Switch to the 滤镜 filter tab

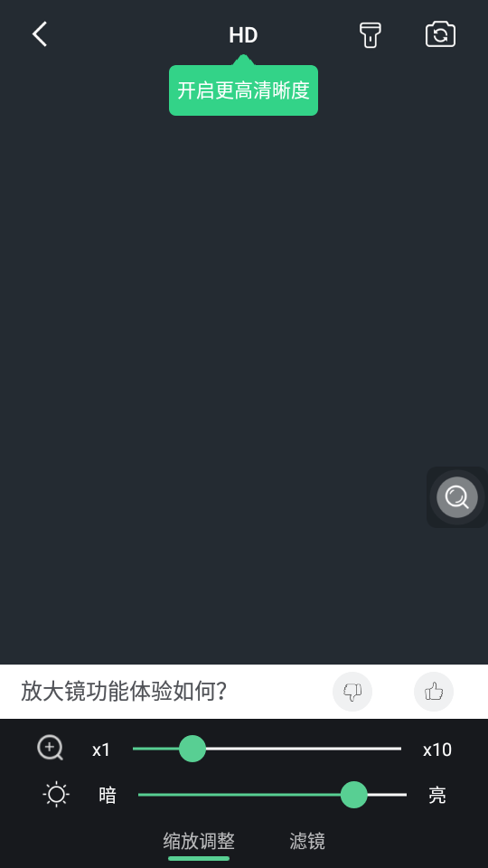(x=307, y=842)
